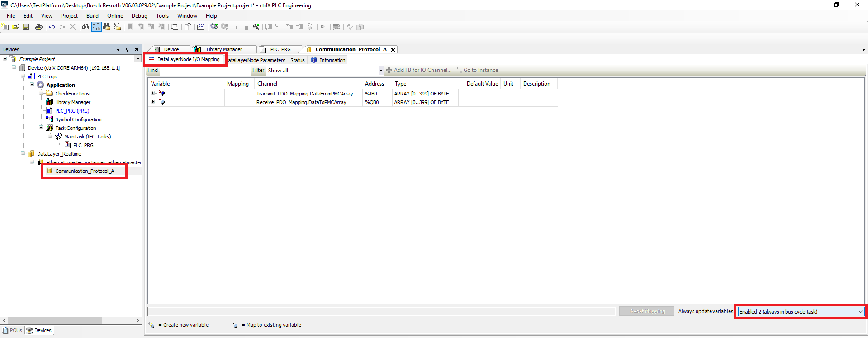868x338 pixels.
Task: Open the Always update variables dropdown
Action: (x=860, y=312)
